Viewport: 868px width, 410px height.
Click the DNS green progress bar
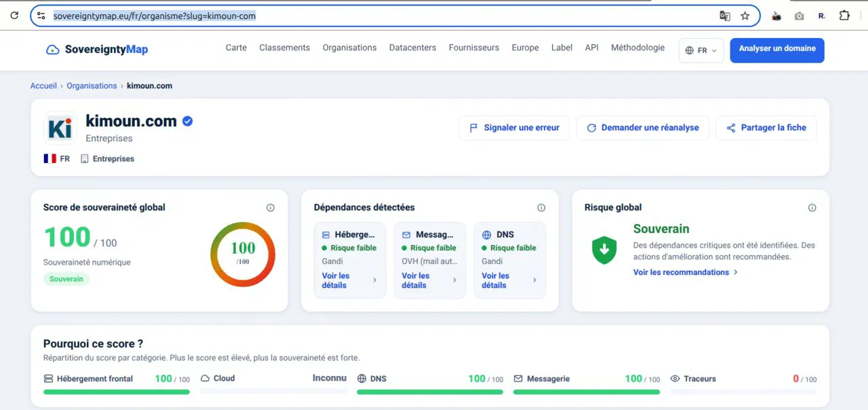[x=430, y=392]
